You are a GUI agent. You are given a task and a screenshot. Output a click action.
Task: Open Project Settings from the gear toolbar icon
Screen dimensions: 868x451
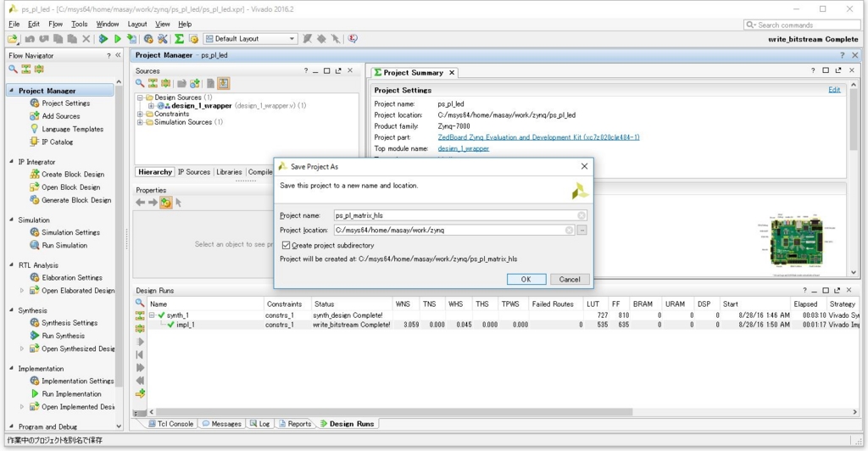click(148, 39)
